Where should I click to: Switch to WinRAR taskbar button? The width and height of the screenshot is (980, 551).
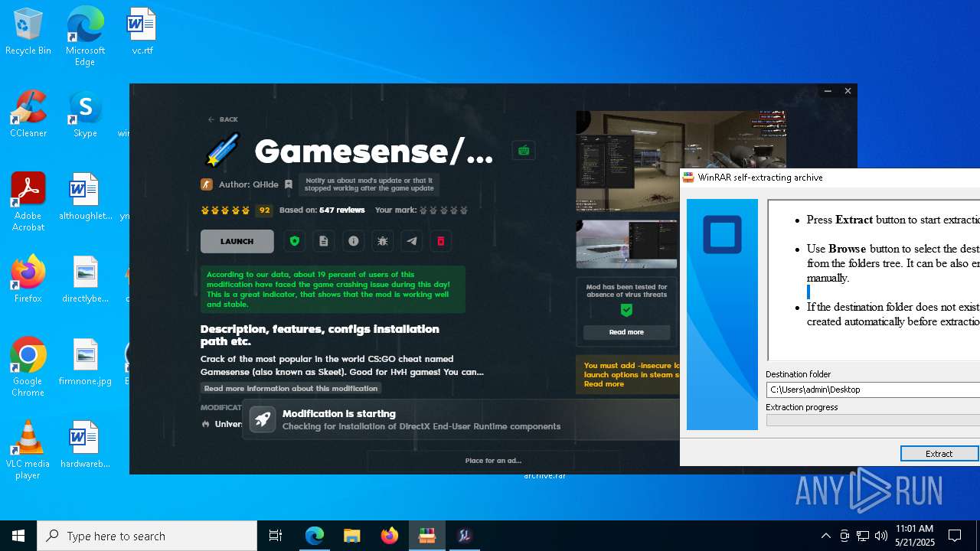click(x=427, y=536)
